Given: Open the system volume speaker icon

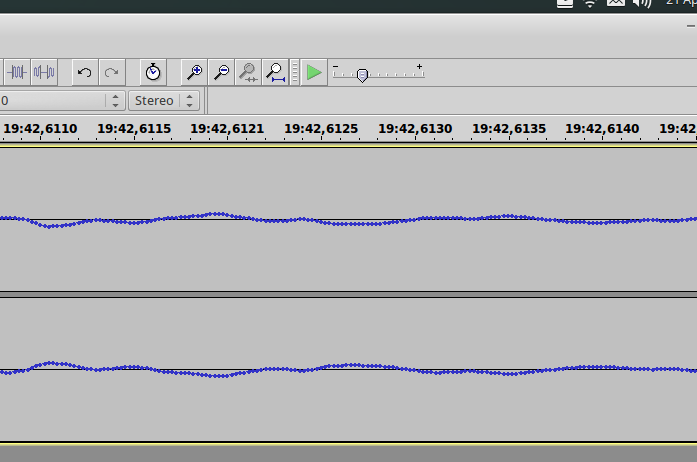Looking at the screenshot, I should point(642,3).
